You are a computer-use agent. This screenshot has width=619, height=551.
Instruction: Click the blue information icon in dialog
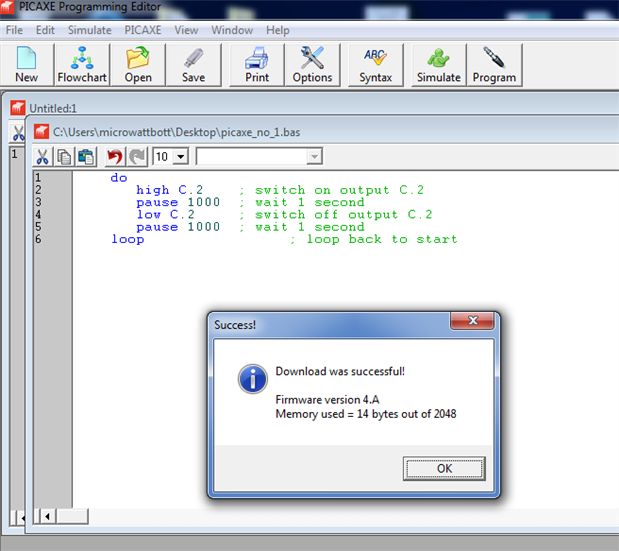point(253,379)
